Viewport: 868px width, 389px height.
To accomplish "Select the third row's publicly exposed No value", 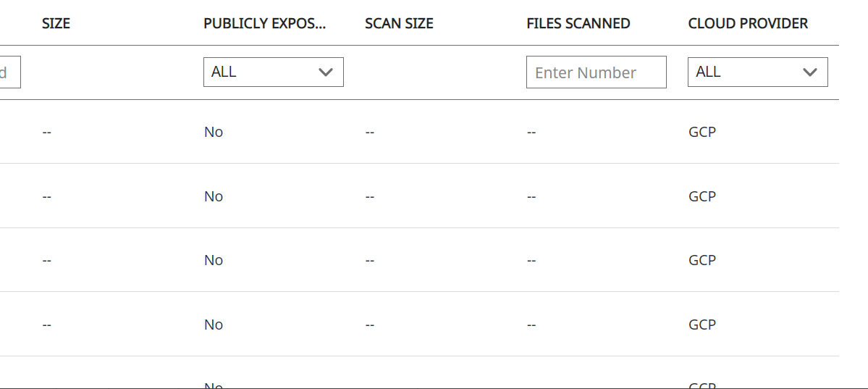I will pyautogui.click(x=213, y=260).
